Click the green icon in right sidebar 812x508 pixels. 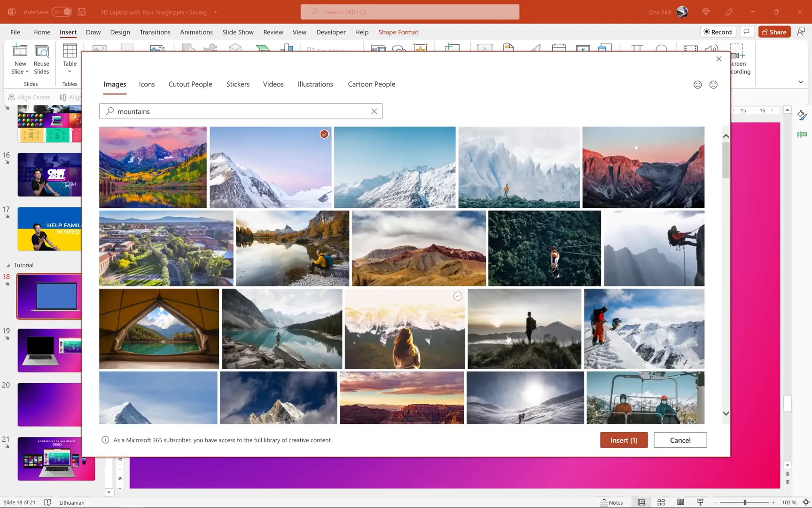[802, 135]
